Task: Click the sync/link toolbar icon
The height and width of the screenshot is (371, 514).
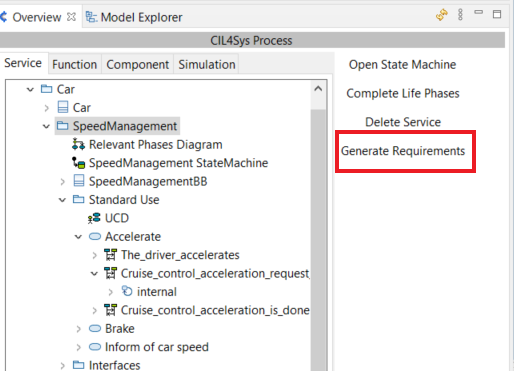Action: pyautogui.click(x=442, y=15)
